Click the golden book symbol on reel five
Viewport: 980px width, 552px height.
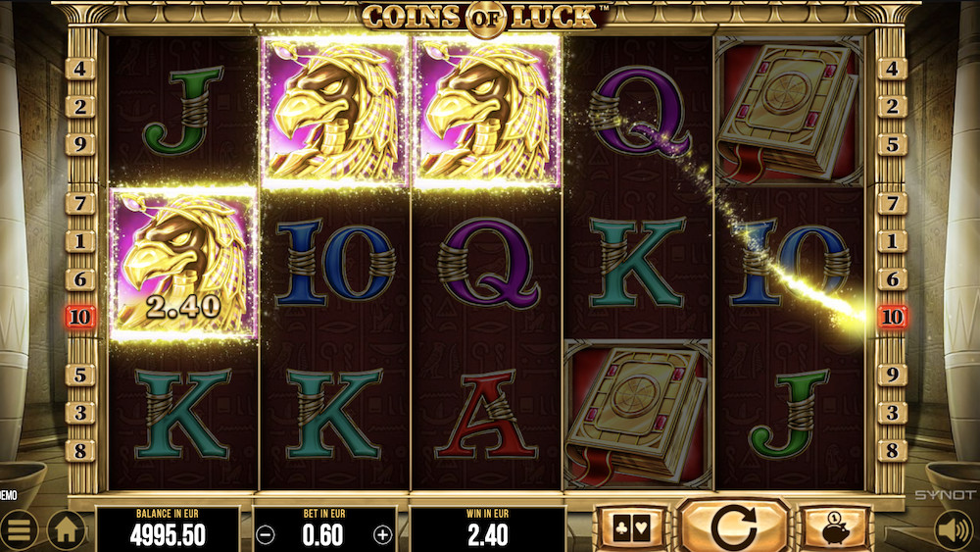click(x=790, y=111)
